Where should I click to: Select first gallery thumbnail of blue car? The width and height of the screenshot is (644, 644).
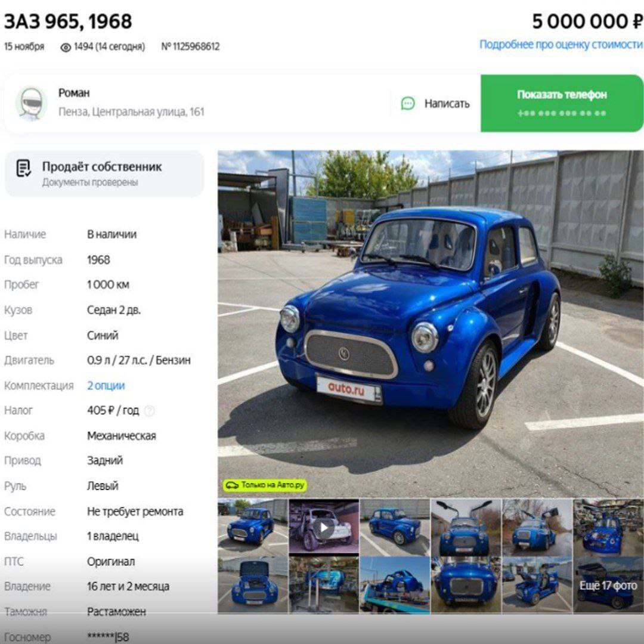pyautogui.click(x=253, y=527)
